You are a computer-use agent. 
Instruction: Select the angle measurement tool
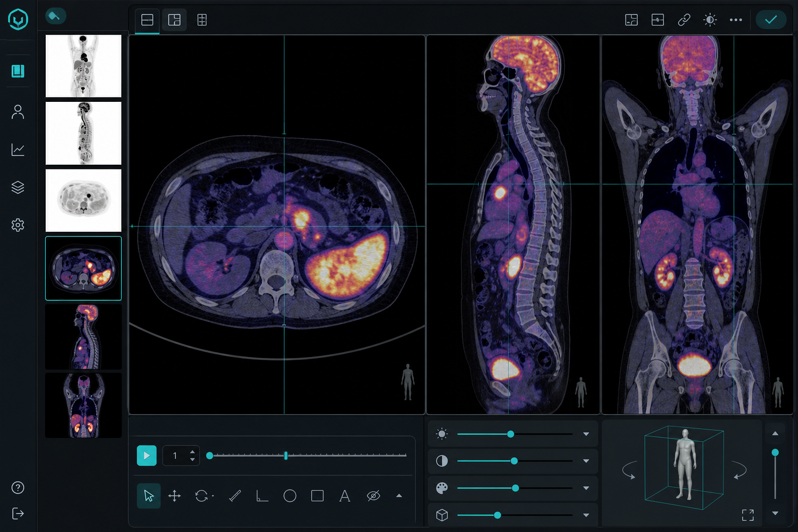pyautogui.click(x=262, y=496)
